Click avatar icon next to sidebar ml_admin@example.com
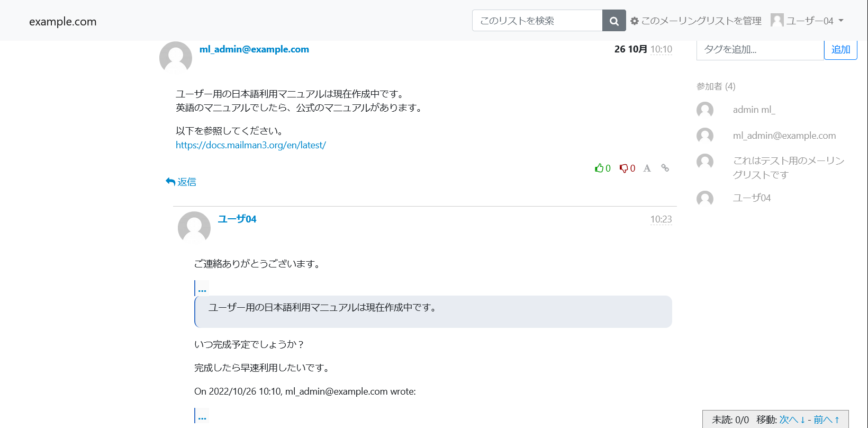The height and width of the screenshot is (428, 868). (705, 136)
